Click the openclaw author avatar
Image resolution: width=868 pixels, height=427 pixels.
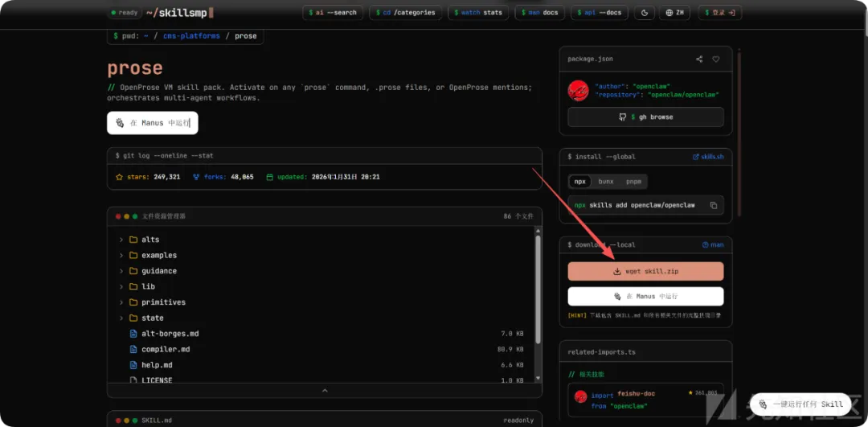click(578, 90)
